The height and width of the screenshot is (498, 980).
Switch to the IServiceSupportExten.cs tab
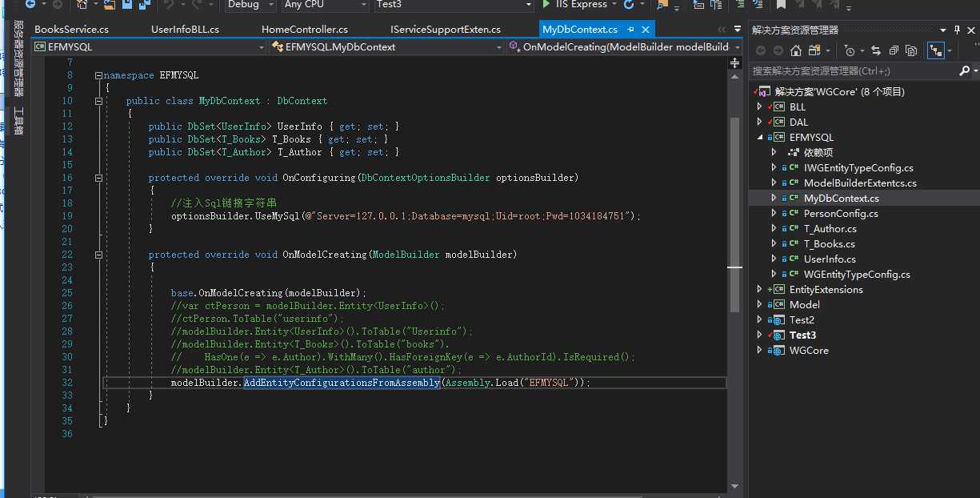coord(446,30)
